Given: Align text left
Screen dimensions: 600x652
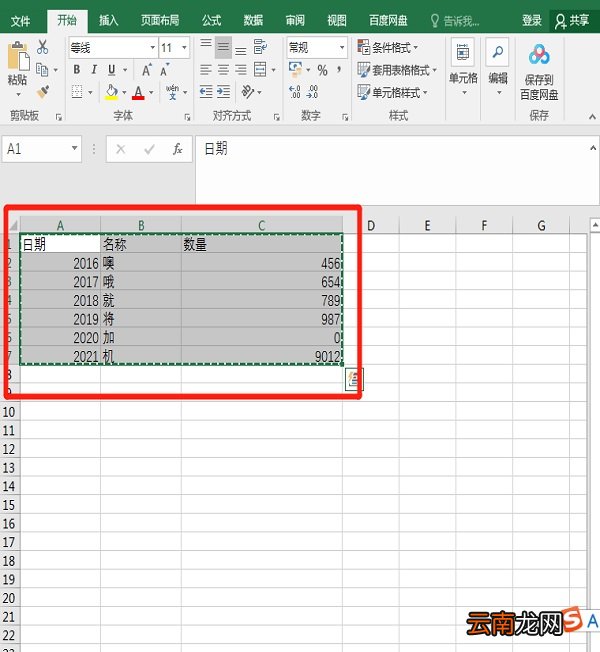Looking at the screenshot, I should pyautogui.click(x=206, y=70).
